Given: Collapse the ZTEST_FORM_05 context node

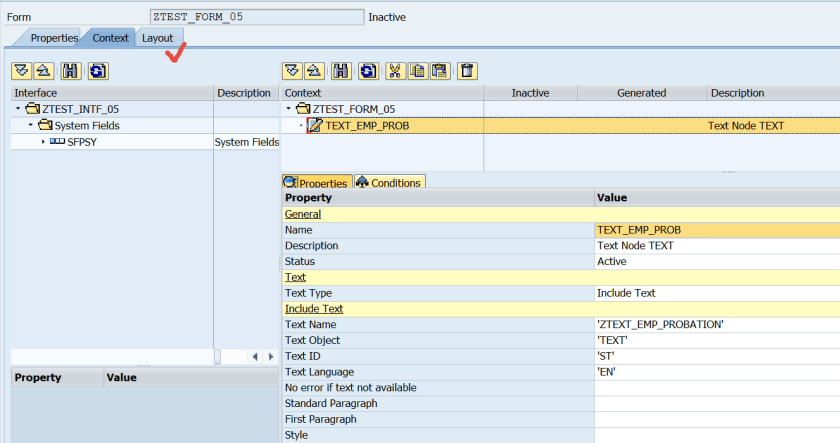Looking at the screenshot, I should pyautogui.click(x=289, y=109).
